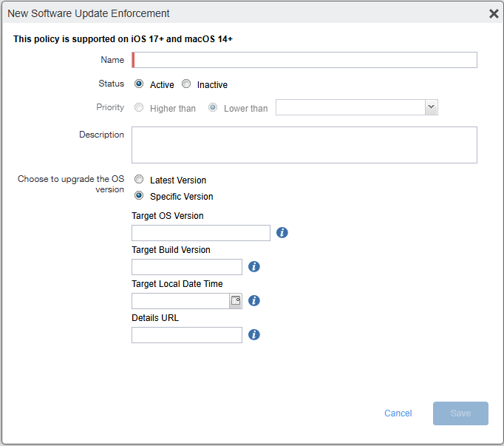504x446 pixels.
Task: Select the Active status radio button
Action: click(x=139, y=84)
